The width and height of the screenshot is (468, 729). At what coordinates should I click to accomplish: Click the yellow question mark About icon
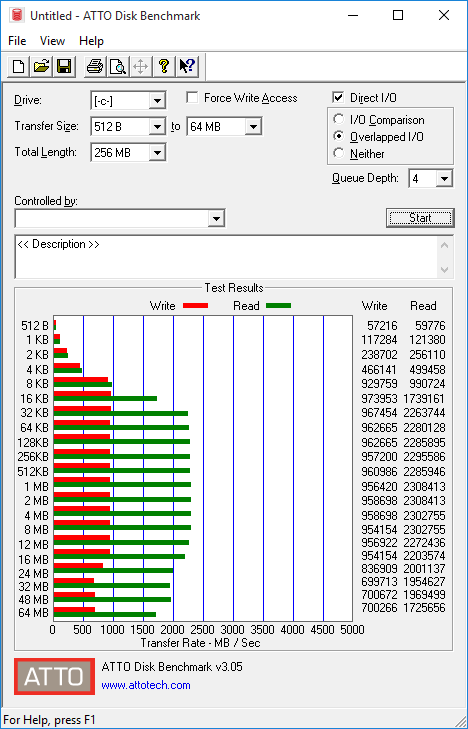164,66
